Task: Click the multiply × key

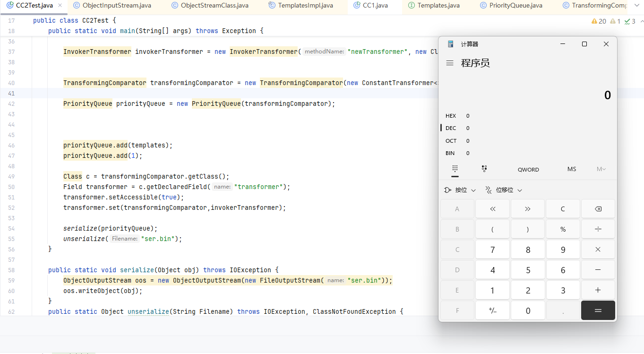Action: [x=598, y=250]
